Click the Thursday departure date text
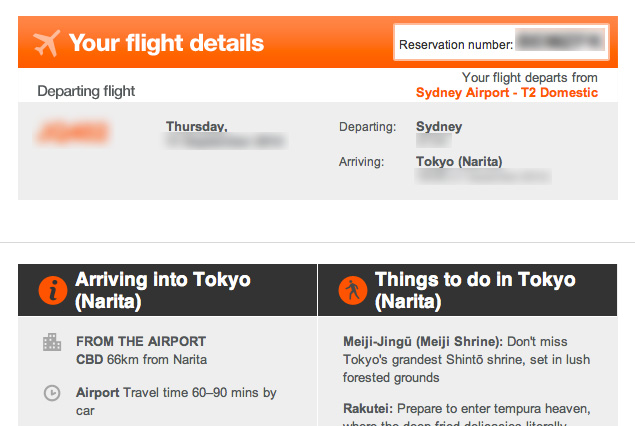Screen dimensions: 635x426 [x=197, y=127]
